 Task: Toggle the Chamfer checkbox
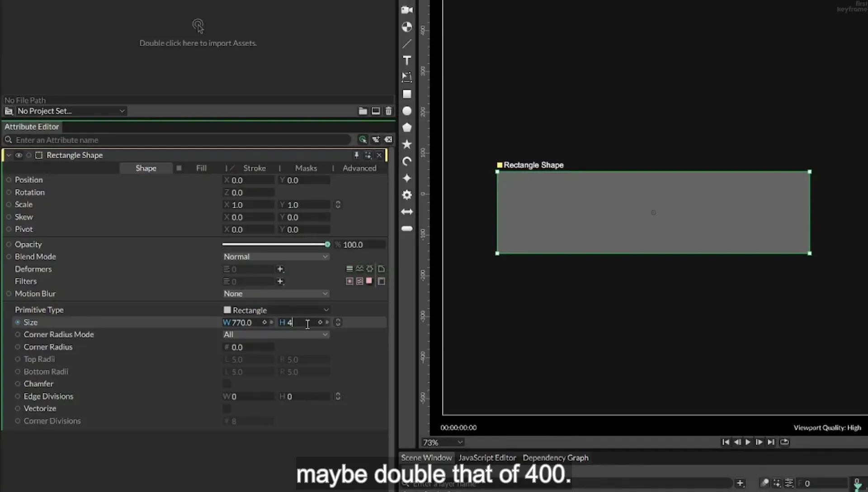pyautogui.click(x=226, y=383)
